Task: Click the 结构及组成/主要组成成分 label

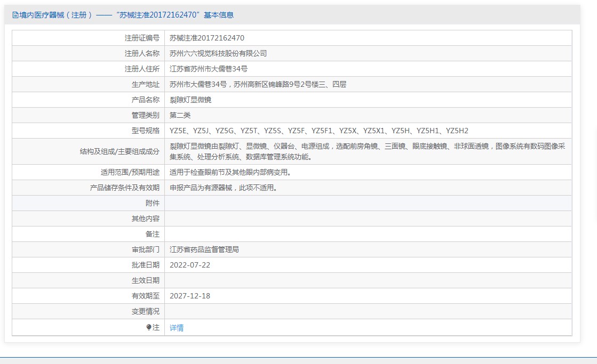Action: click(x=120, y=151)
